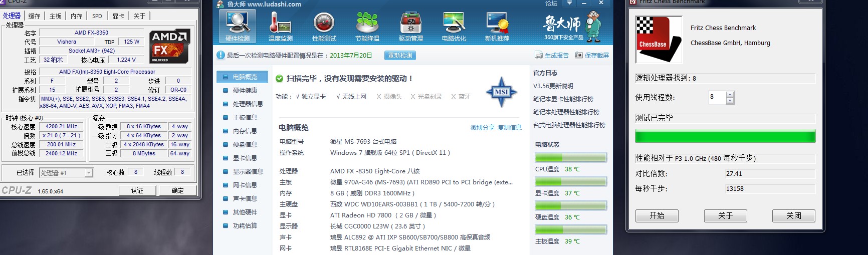
Task: Click the green benchmark progress bar
Action: (725, 136)
